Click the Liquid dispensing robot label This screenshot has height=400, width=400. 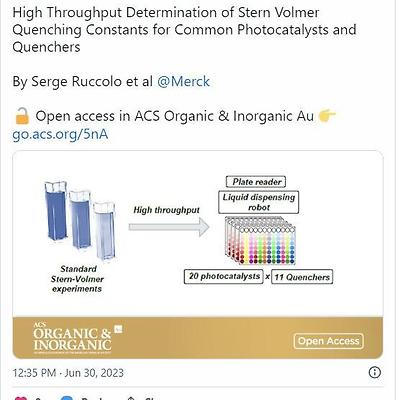click(x=259, y=202)
